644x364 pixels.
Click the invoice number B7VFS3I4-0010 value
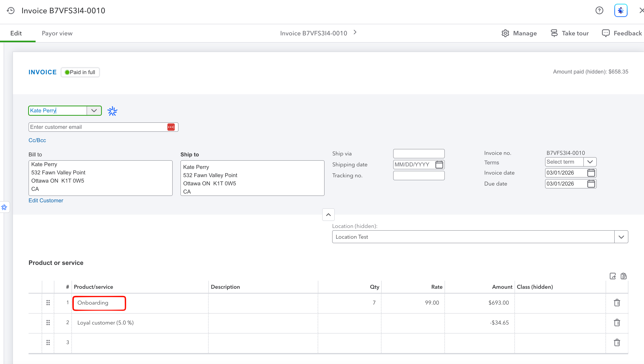point(566,153)
